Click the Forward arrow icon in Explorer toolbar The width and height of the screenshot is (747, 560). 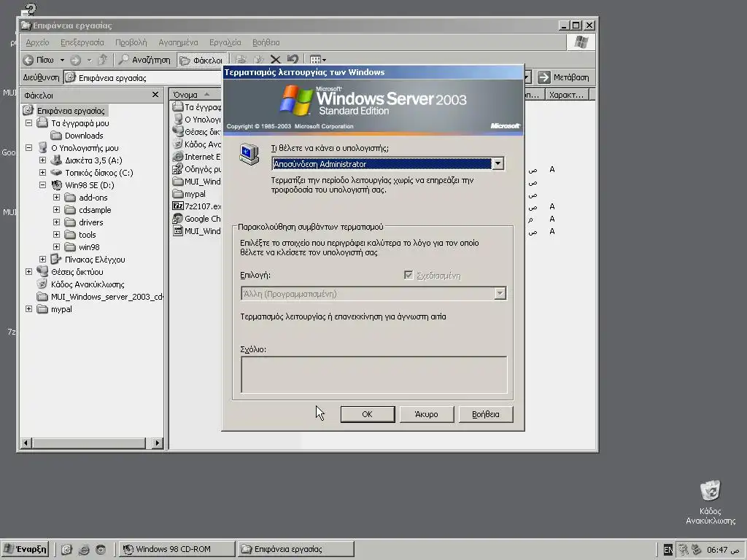[x=75, y=60]
